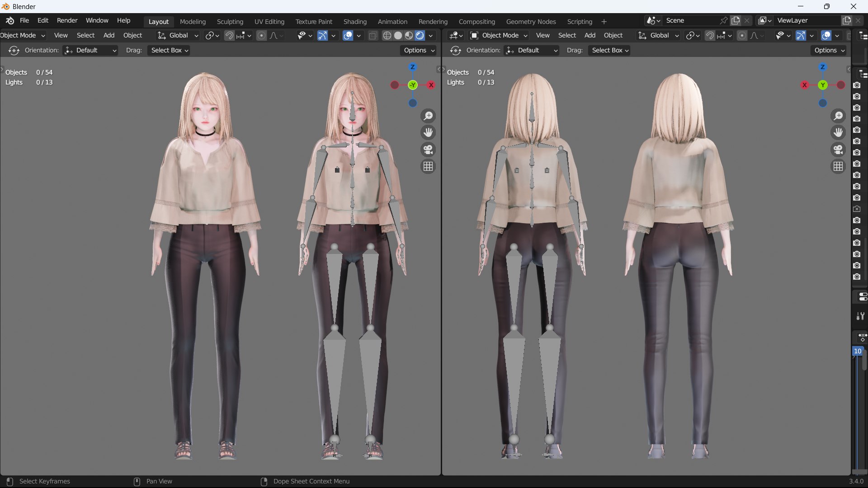Open Object Mode dropdown in right viewport
The height and width of the screenshot is (488, 868).
(499, 35)
